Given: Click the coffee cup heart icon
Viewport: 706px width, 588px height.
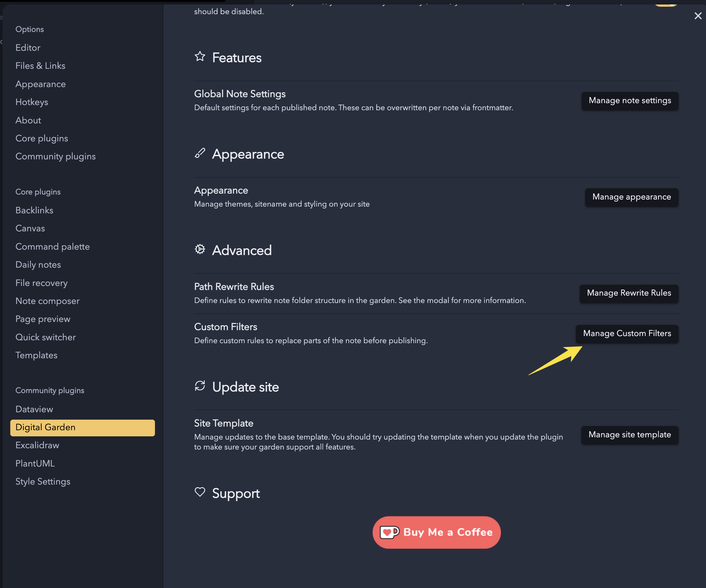Looking at the screenshot, I should (x=389, y=532).
